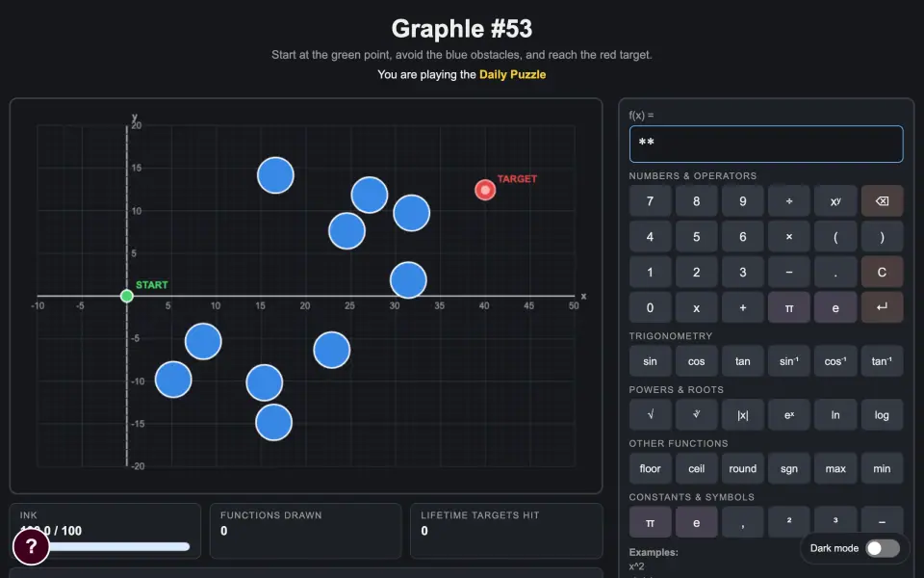The image size is (924, 578).
Task: Insert a close parenthesis
Action: (882, 237)
